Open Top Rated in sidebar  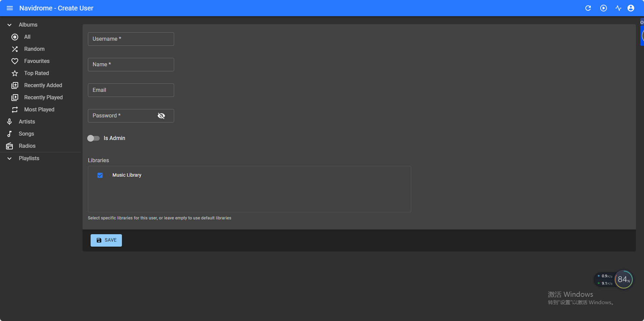click(x=40, y=73)
